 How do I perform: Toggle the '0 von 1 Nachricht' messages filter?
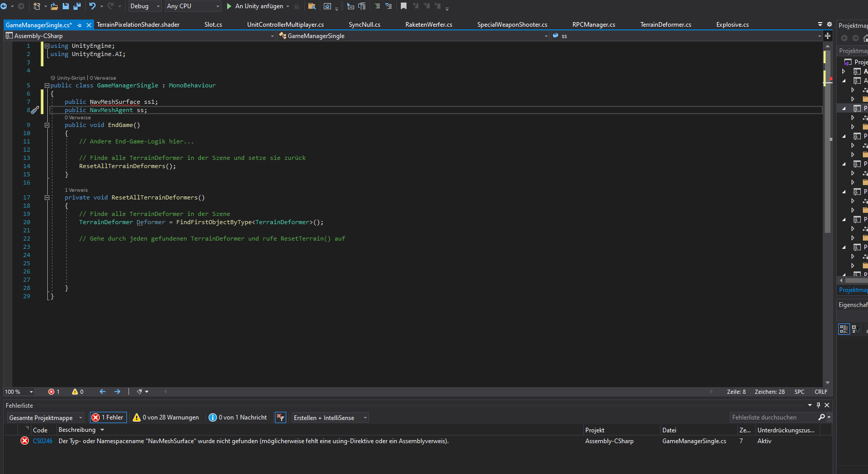pyautogui.click(x=237, y=417)
